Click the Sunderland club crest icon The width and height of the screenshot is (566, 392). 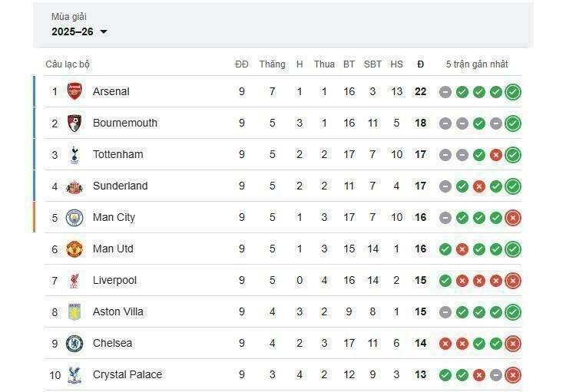click(x=74, y=186)
